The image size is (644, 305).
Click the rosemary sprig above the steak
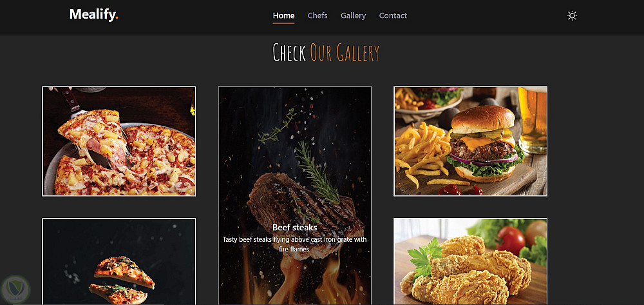pos(316,172)
